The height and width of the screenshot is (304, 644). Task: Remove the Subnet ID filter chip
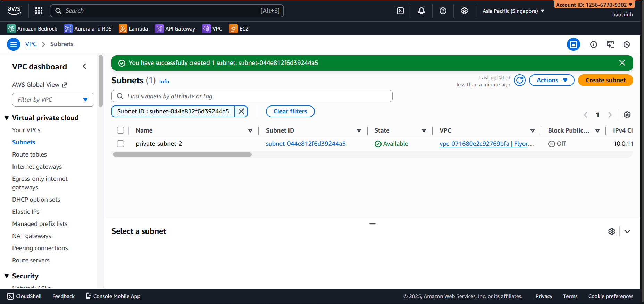pos(241,111)
